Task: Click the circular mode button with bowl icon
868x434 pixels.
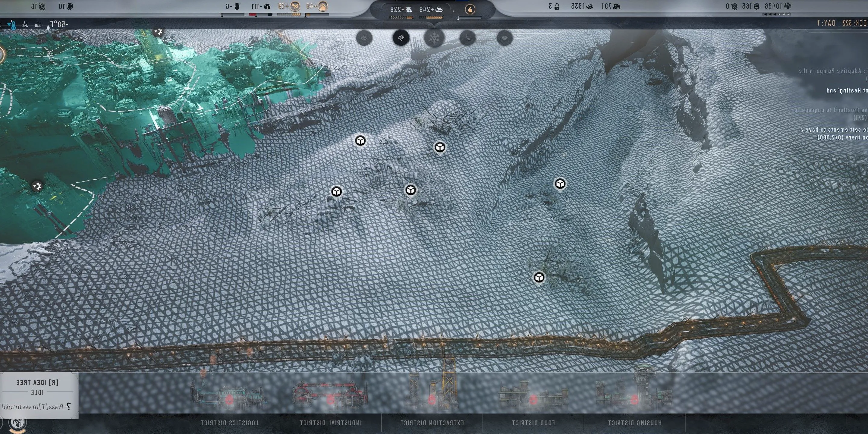Action: (x=505, y=37)
